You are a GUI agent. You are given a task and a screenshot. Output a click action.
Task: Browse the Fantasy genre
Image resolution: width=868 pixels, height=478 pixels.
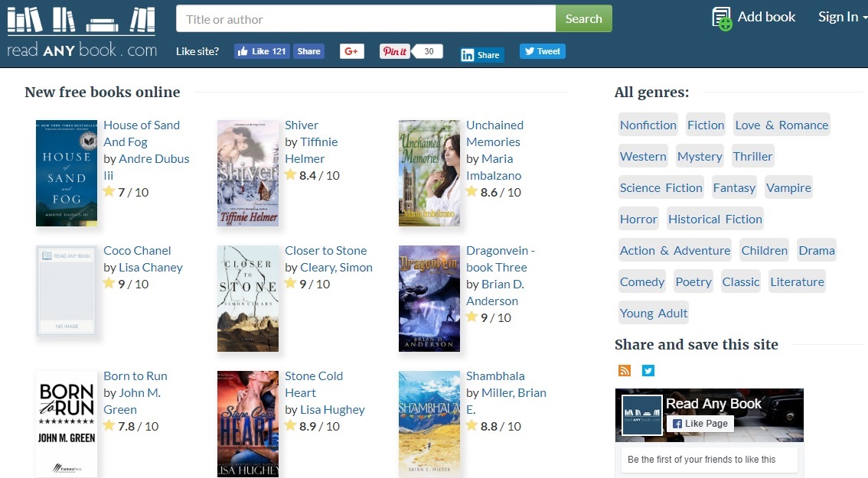click(734, 188)
